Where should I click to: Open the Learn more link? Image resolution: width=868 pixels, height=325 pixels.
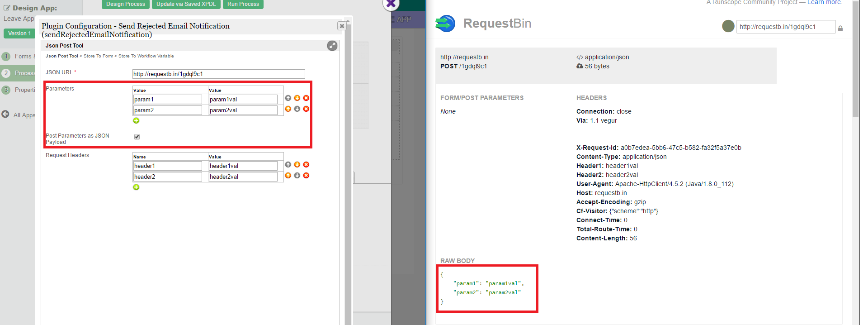tap(825, 2)
